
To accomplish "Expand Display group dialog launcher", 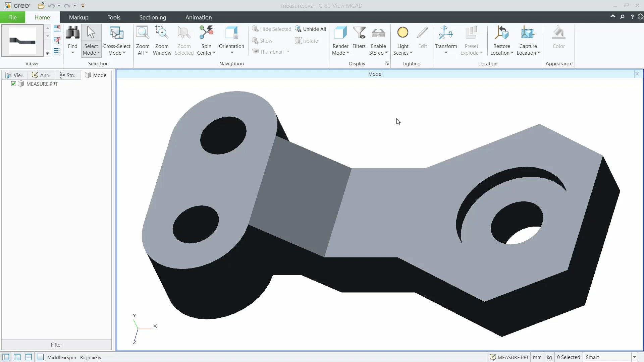I will [x=387, y=64].
